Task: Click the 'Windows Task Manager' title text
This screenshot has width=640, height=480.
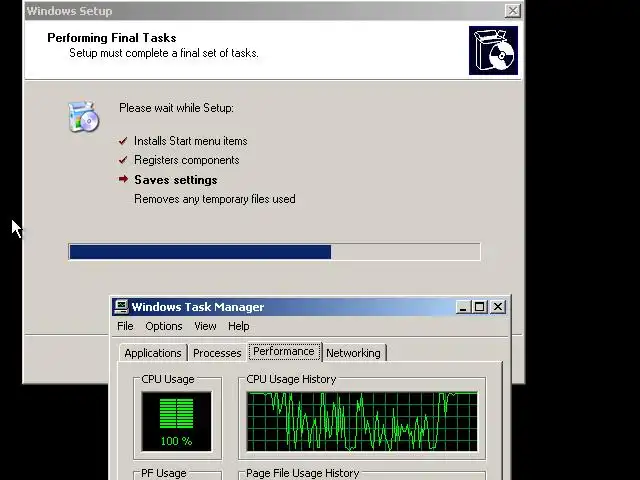Action: (198, 307)
